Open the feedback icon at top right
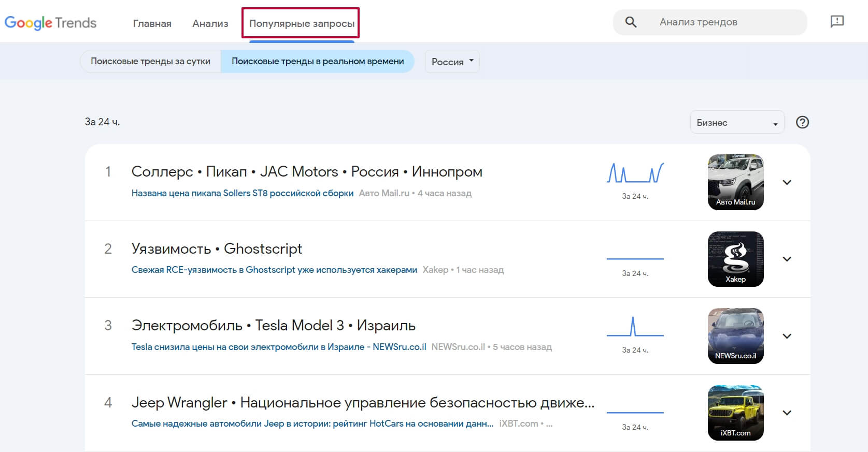The width and height of the screenshot is (868, 452). (x=837, y=21)
